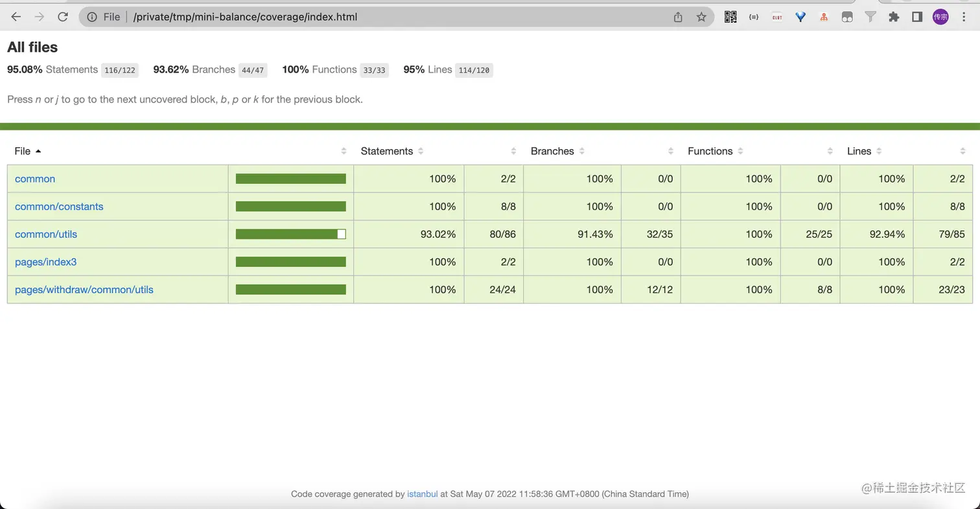
Task: Click the 44/47 branches summary badge
Action: [x=253, y=70]
